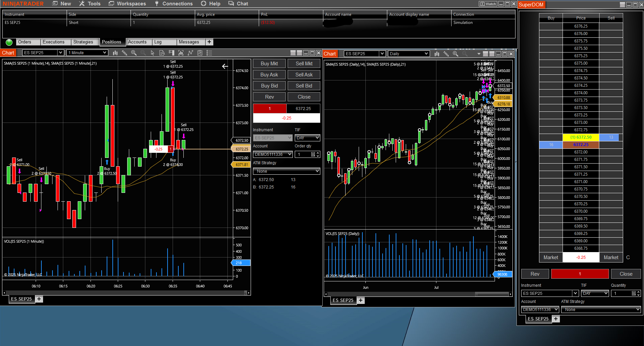This screenshot has width=644, height=346.
Task: Open bar style options in 1 Minute chart
Action: (115, 53)
